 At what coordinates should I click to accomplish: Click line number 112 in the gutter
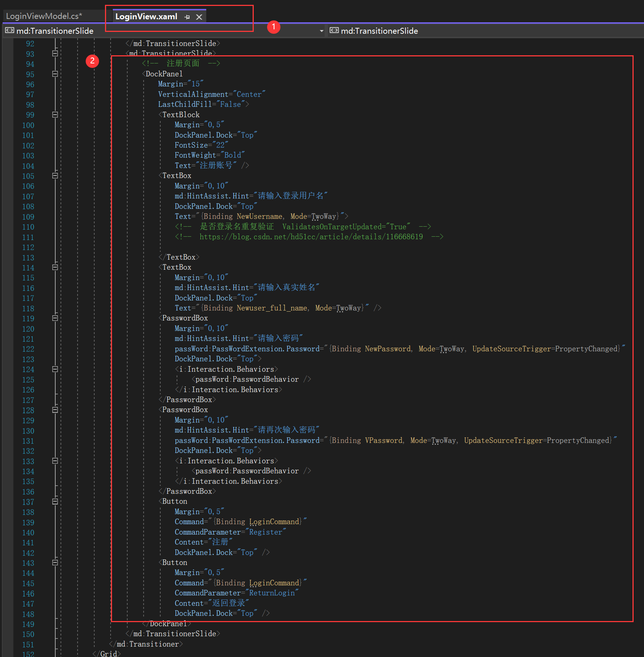pyautogui.click(x=28, y=247)
